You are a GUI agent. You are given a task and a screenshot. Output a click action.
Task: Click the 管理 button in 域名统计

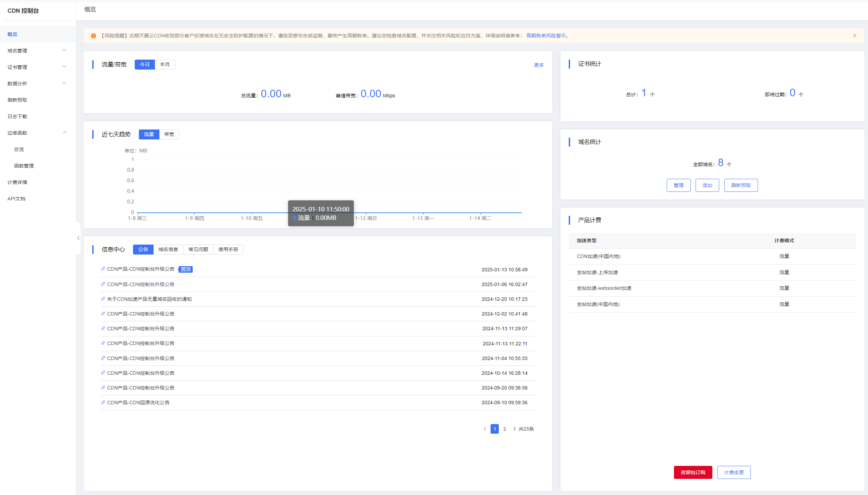click(x=678, y=185)
